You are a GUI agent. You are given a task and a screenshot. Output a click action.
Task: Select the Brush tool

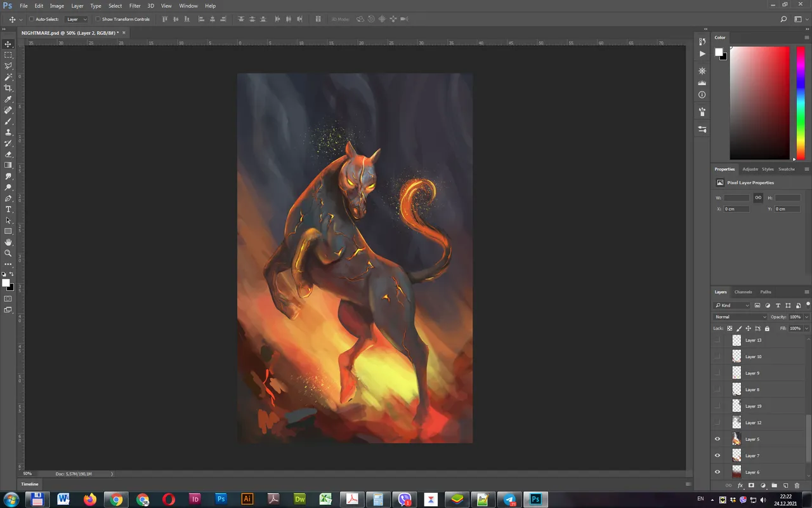(x=8, y=121)
